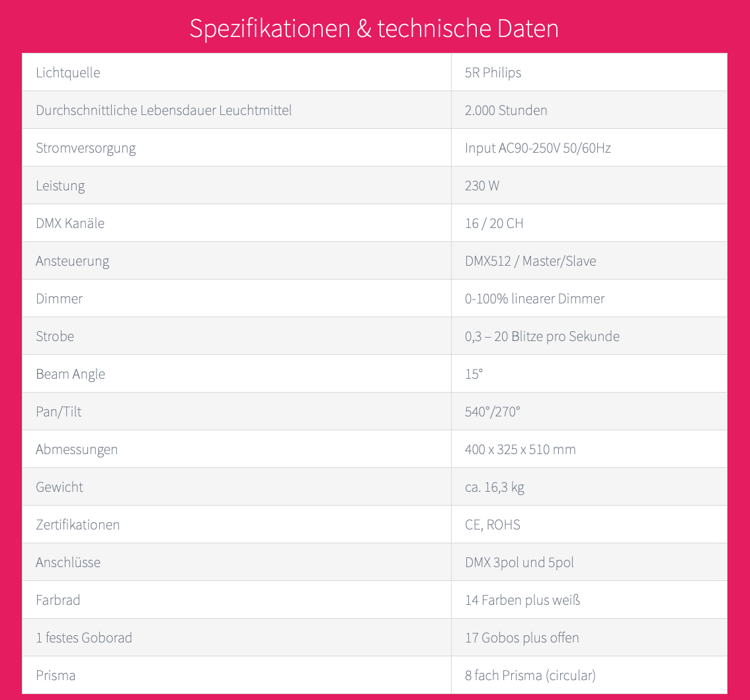Select the '5R Philips' value cell
This screenshot has width=750, height=700.
[493, 73]
